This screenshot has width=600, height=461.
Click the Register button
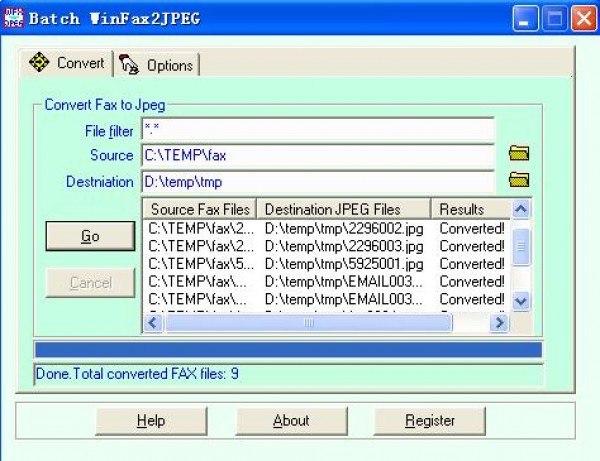[430, 421]
